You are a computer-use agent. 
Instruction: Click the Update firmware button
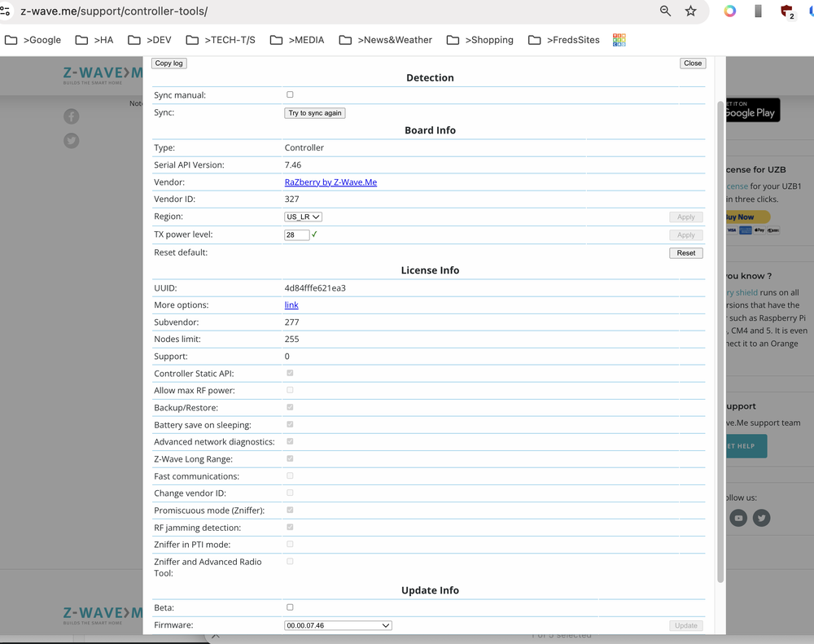685,625
